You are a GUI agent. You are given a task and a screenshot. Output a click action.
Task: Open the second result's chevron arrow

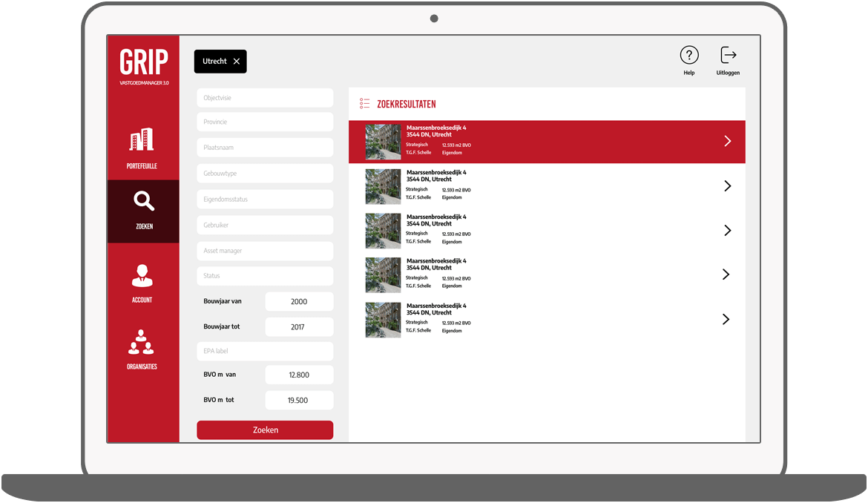(x=727, y=186)
